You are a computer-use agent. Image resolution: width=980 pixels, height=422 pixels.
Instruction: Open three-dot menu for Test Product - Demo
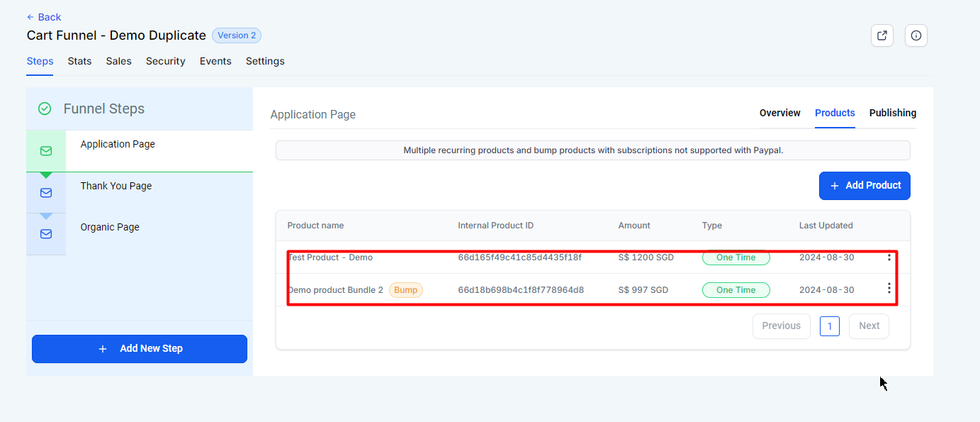tap(889, 257)
